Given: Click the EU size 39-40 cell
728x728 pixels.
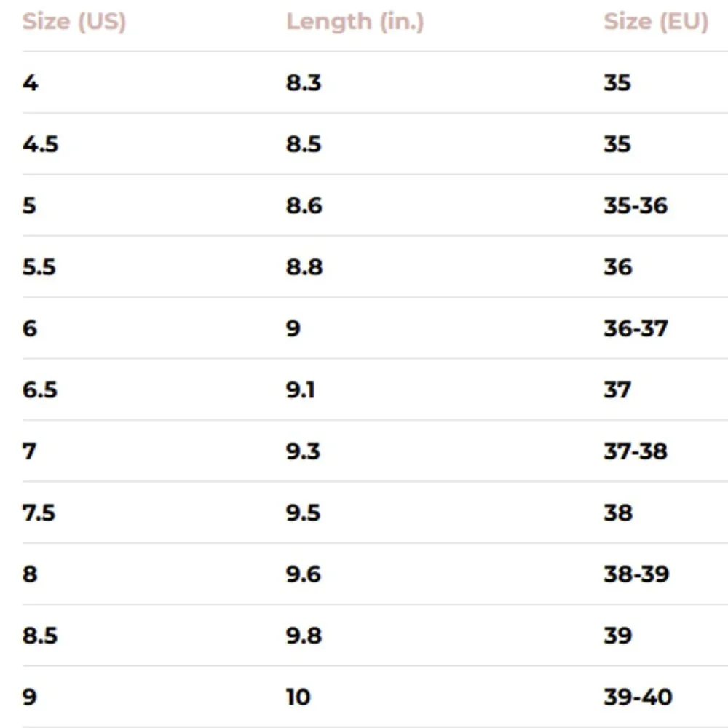Looking at the screenshot, I should click(x=638, y=697).
